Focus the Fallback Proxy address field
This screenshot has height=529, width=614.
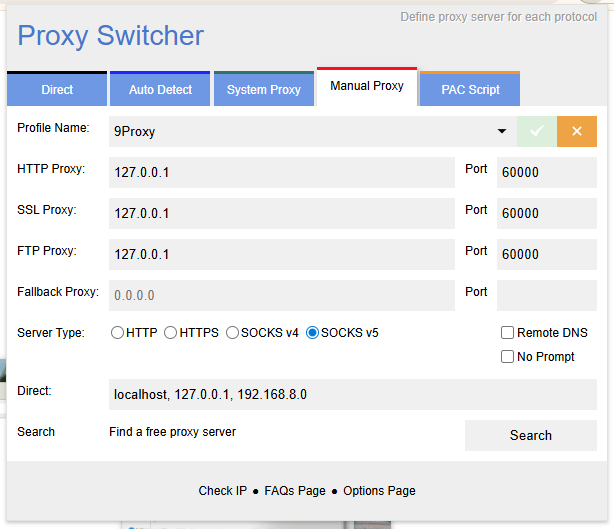point(281,295)
